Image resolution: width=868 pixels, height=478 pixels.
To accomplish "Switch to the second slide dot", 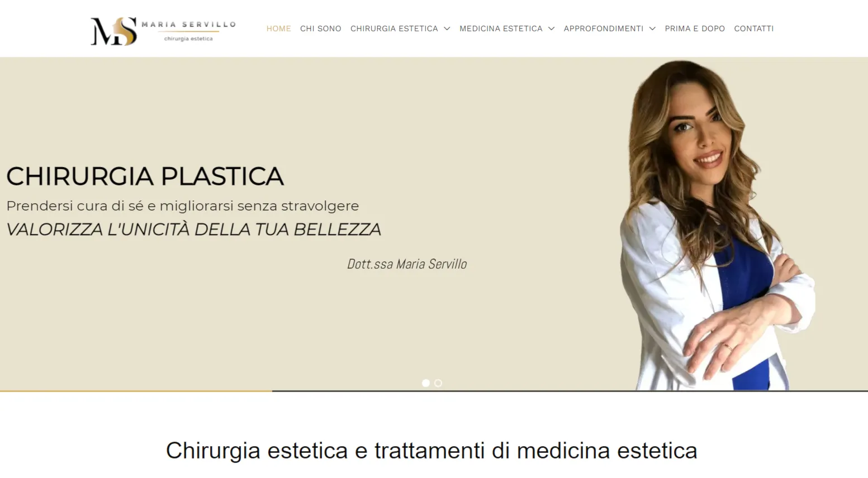I will click(x=438, y=383).
